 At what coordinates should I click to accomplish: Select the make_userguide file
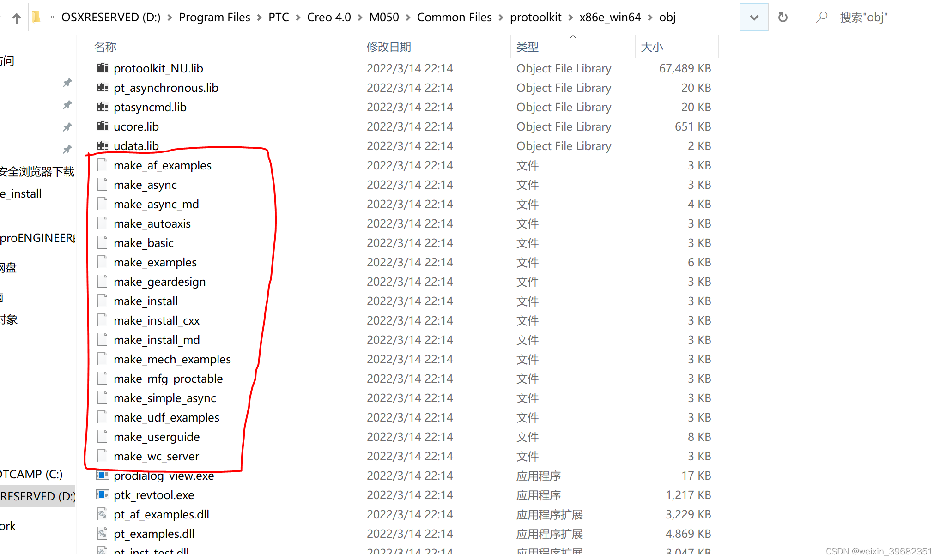pyautogui.click(x=157, y=437)
